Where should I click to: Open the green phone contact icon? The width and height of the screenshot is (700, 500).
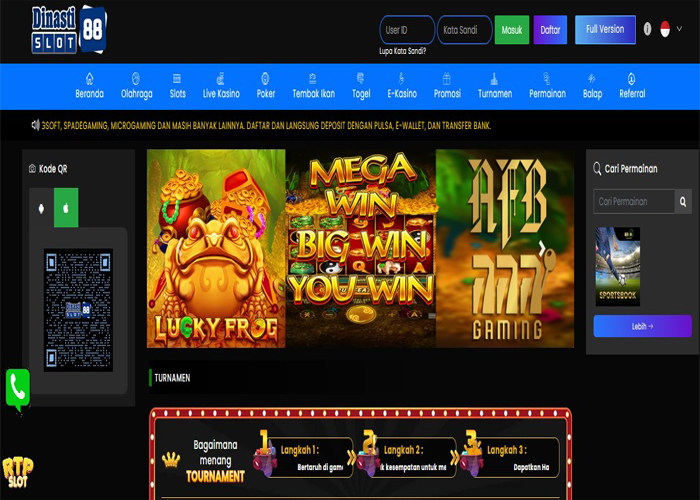tap(18, 390)
